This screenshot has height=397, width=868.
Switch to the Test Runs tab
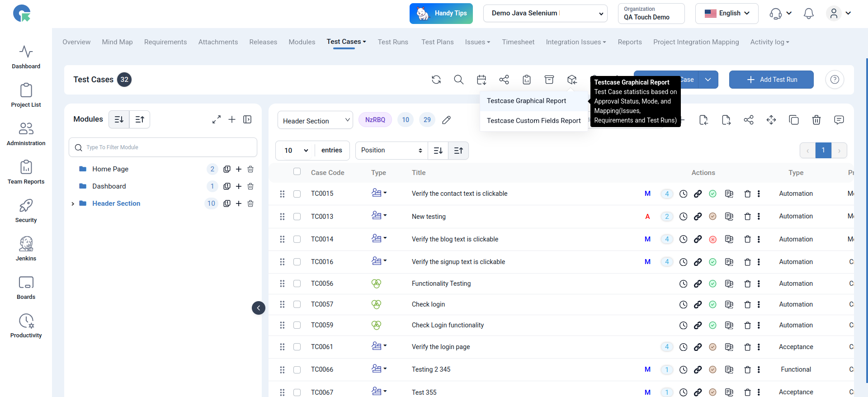[393, 42]
